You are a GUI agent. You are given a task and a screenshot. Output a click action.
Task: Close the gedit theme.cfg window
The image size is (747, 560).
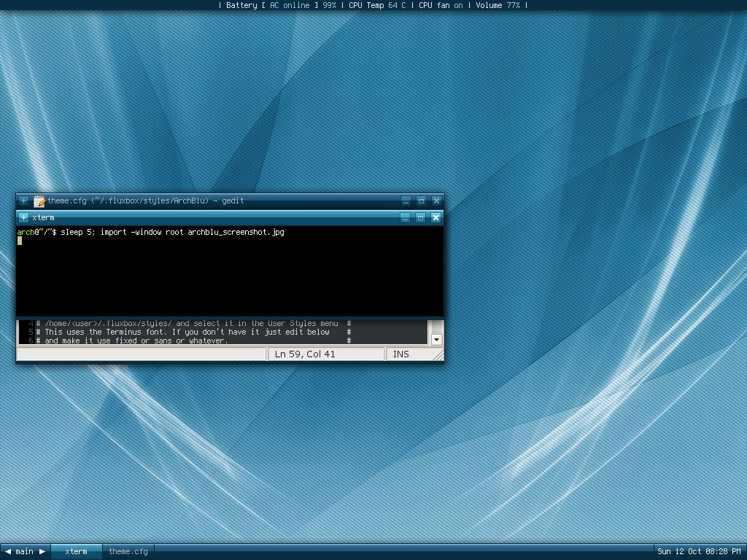[436, 201]
